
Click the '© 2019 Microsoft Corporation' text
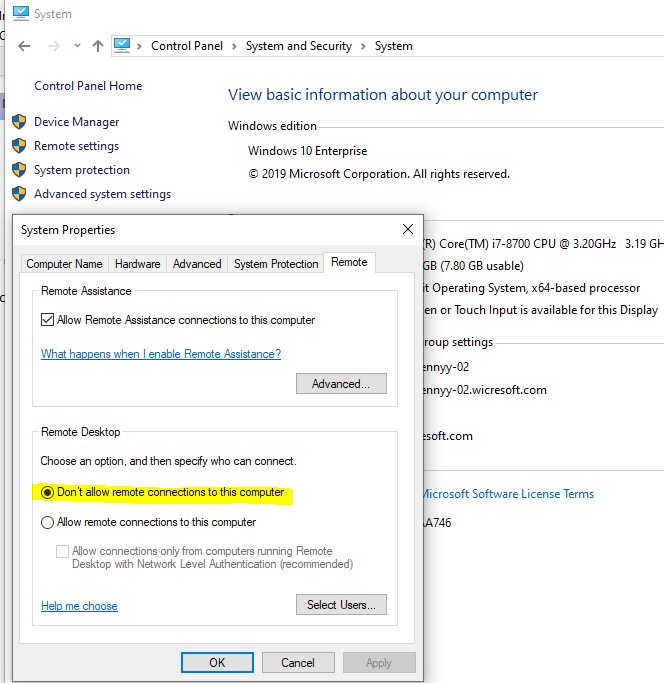[329, 174]
